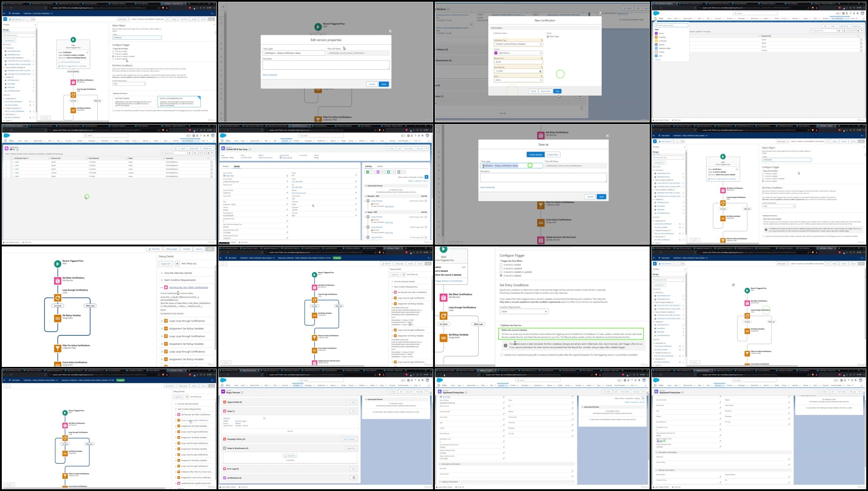This screenshot has height=491, width=868.
Task: Click Expand All in large Debug Details panel
Action: pyautogui.click(x=166, y=264)
